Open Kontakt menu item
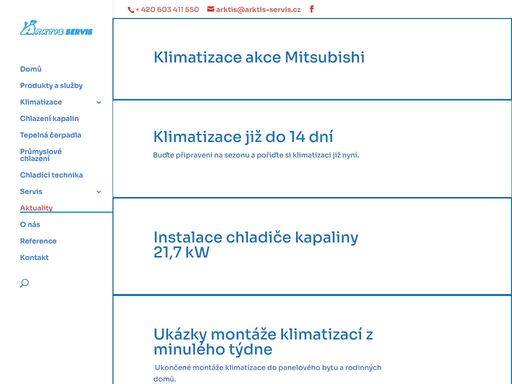 (x=34, y=258)
